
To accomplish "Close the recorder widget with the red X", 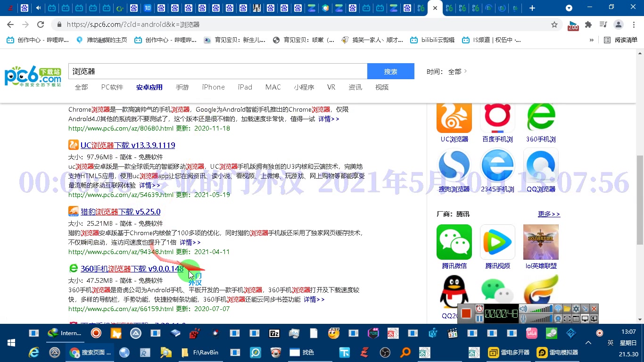I will coord(594,309).
